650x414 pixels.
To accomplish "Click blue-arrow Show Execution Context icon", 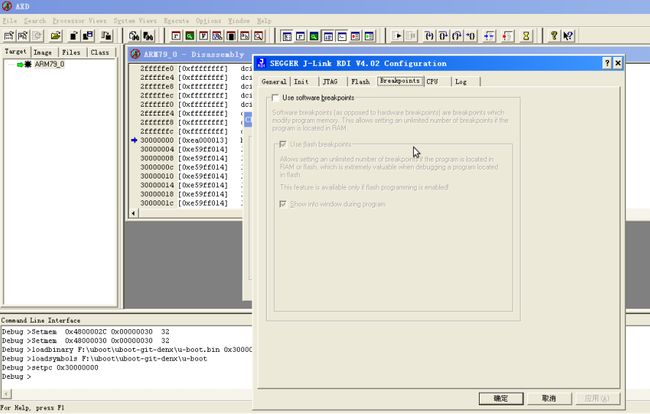I will (x=489, y=36).
